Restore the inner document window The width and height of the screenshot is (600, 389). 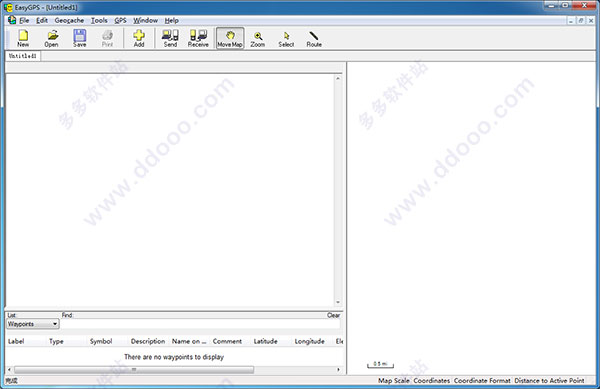coord(580,21)
